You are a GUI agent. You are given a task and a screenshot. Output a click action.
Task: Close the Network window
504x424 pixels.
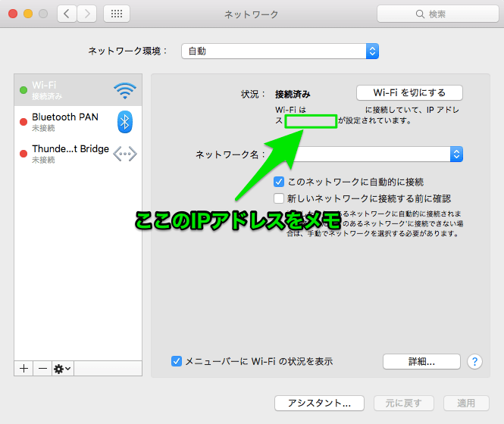(13, 14)
